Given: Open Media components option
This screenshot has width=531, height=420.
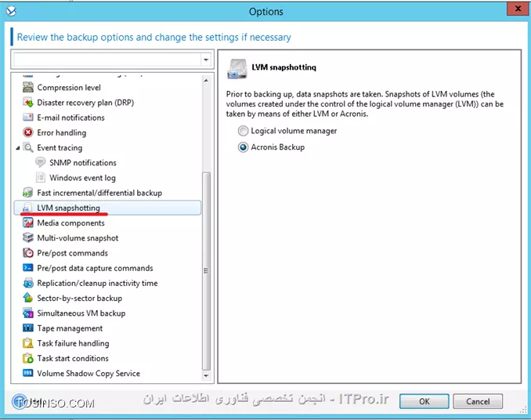Looking at the screenshot, I should (70, 223).
